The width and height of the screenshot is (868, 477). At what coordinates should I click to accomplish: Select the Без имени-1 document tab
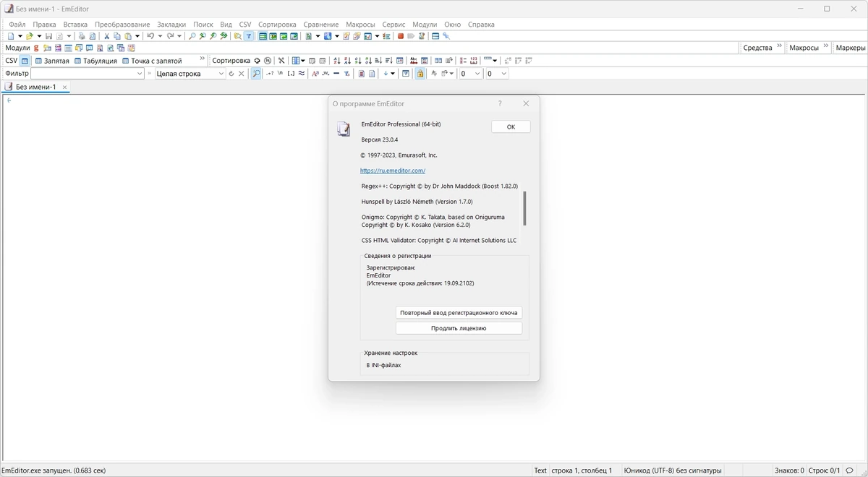pos(35,87)
